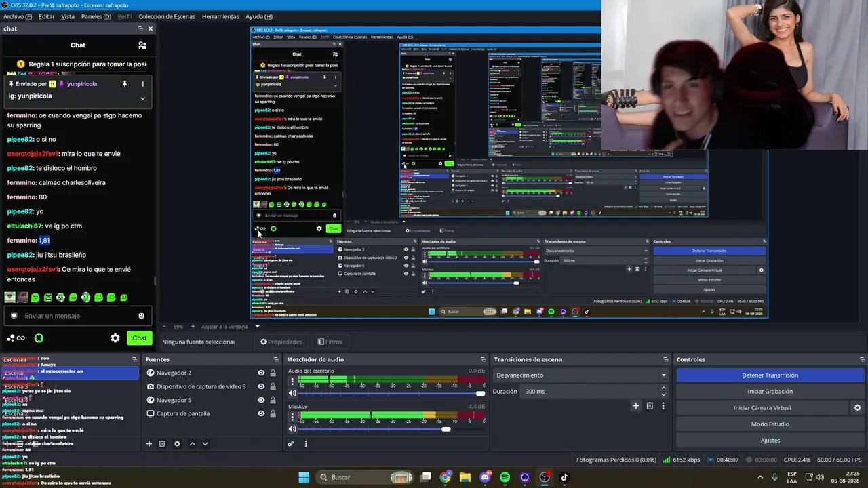Open Colección de Escenas menu

point(167,16)
